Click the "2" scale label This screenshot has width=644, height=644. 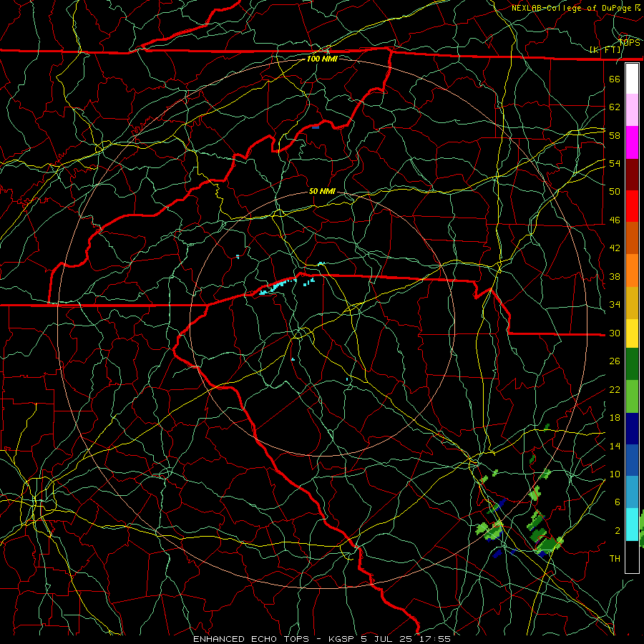(618, 531)
